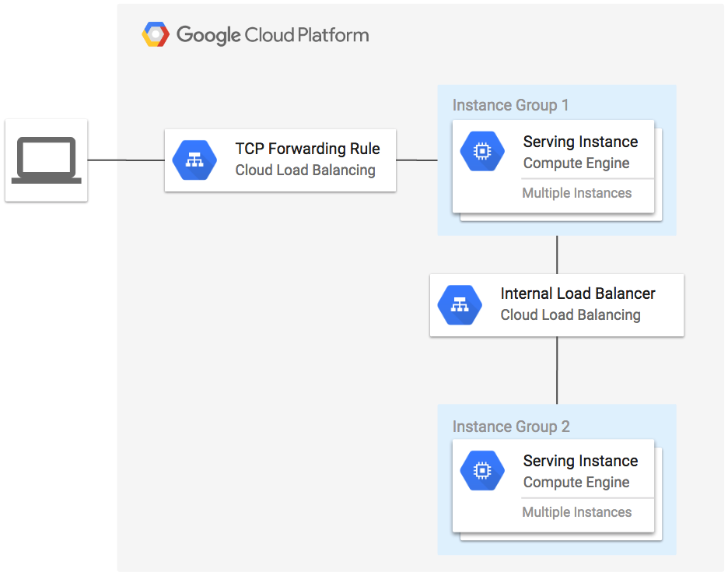
Task: Select the Instance Group 1 heading
Action: point(510,105)
